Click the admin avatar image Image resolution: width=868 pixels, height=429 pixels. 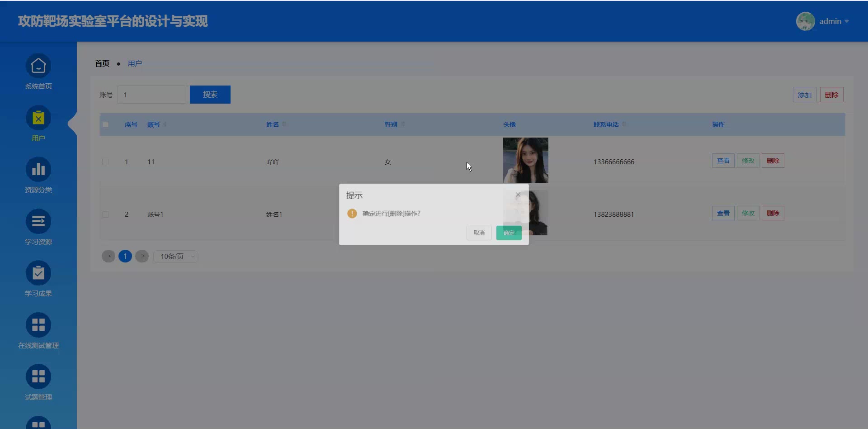tap(805, 21)
